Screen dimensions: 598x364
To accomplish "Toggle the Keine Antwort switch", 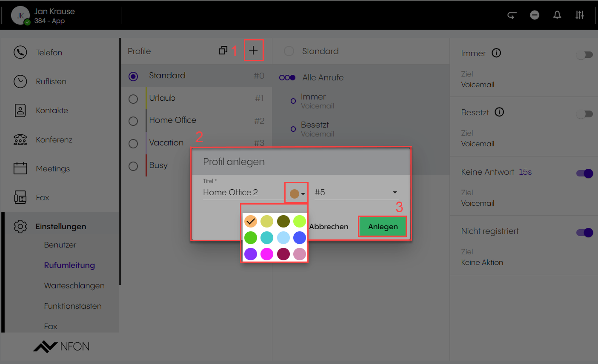I will pos(585,173).
